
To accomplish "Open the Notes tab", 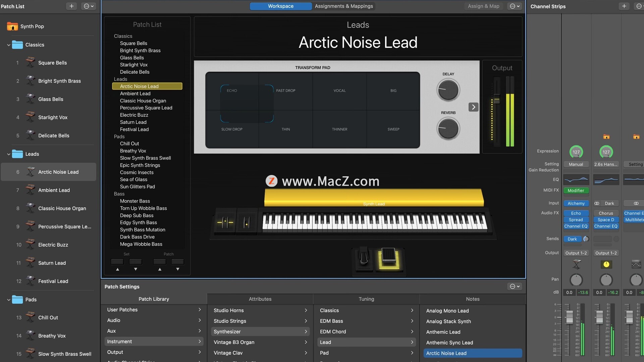I will 473,299.
